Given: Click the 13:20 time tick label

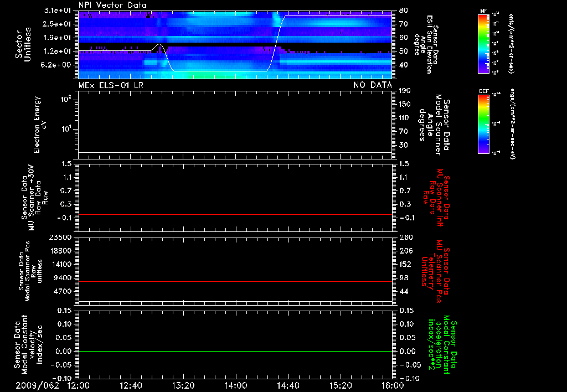Looking at the screenshot, I should [x=183, y=385].
